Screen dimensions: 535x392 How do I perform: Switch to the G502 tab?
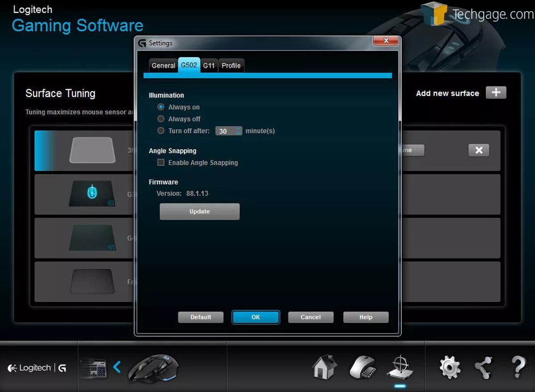coord(189,65)
